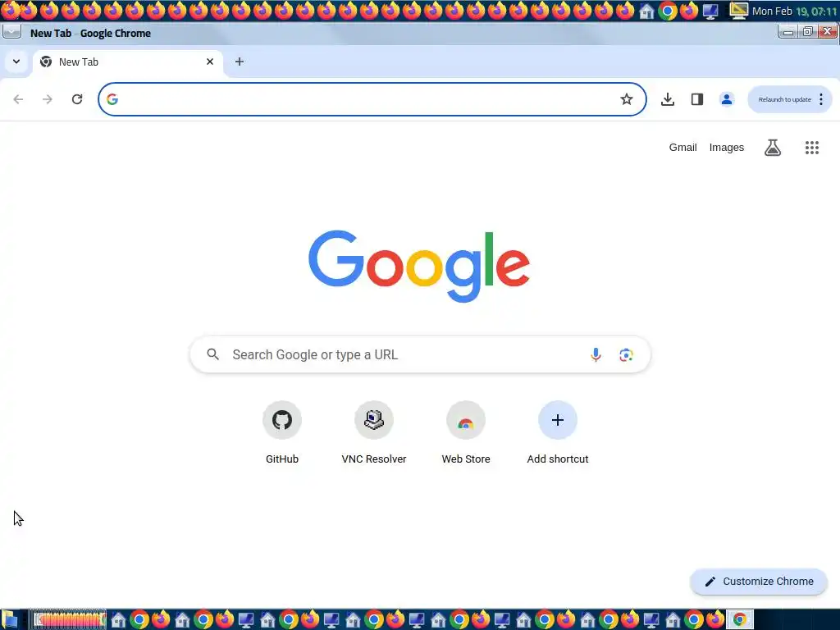Open the Downloads icon in toolbar

click(x=668, y=99)
